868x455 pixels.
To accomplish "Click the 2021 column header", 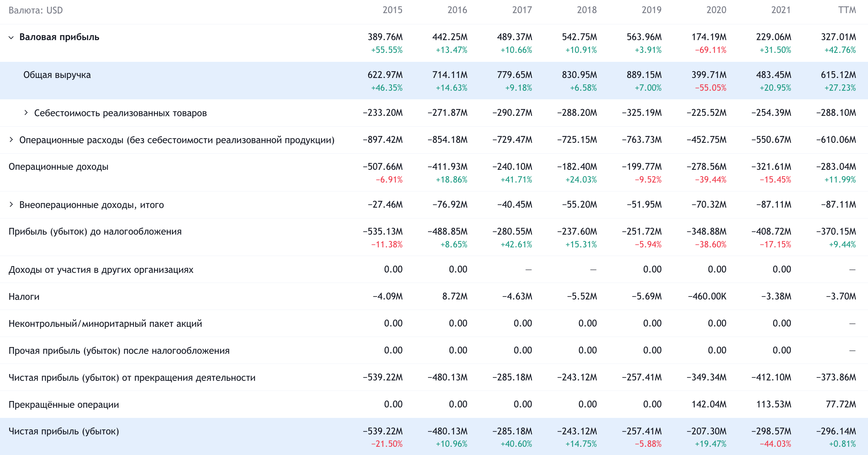I will (x=781, y=10).
